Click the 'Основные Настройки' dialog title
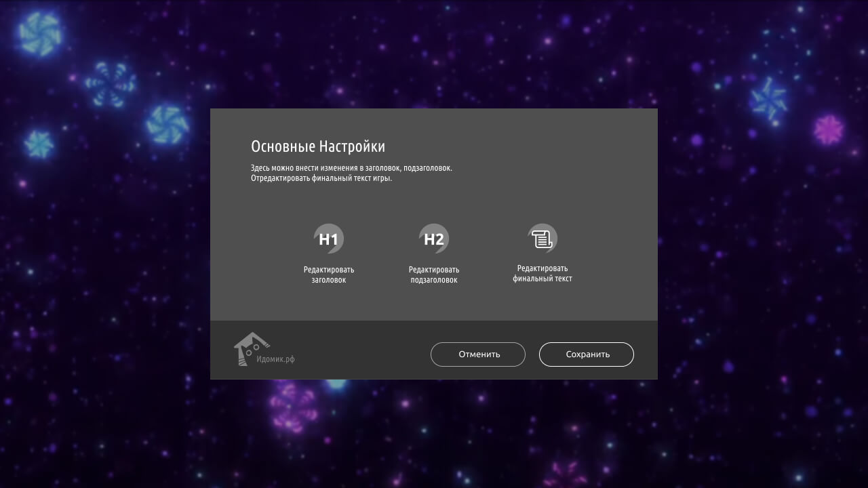Viewport: 868px width, 488px height. [318, 146]
